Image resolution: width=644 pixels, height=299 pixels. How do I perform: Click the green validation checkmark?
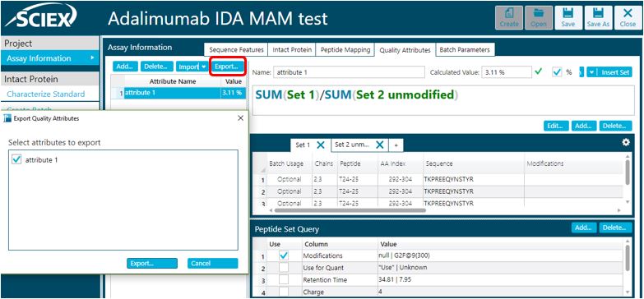pos(539,71)
